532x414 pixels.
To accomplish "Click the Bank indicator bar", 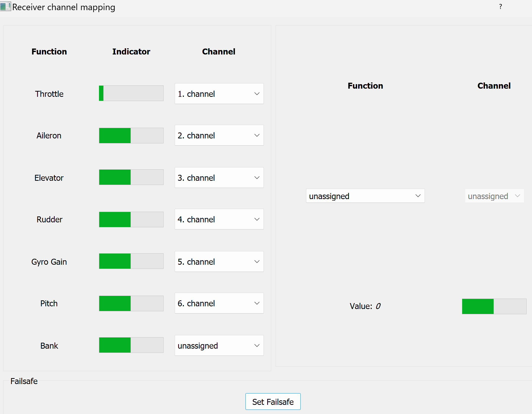I will point(131,345).
